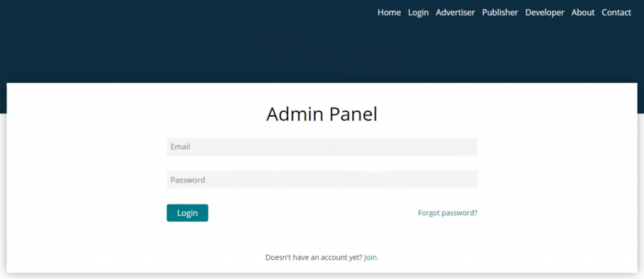Image resolution: width=644 pixels, height=279 pixels.
Task: Click the Admin Panel heading
Action: [x=321, y=114]
